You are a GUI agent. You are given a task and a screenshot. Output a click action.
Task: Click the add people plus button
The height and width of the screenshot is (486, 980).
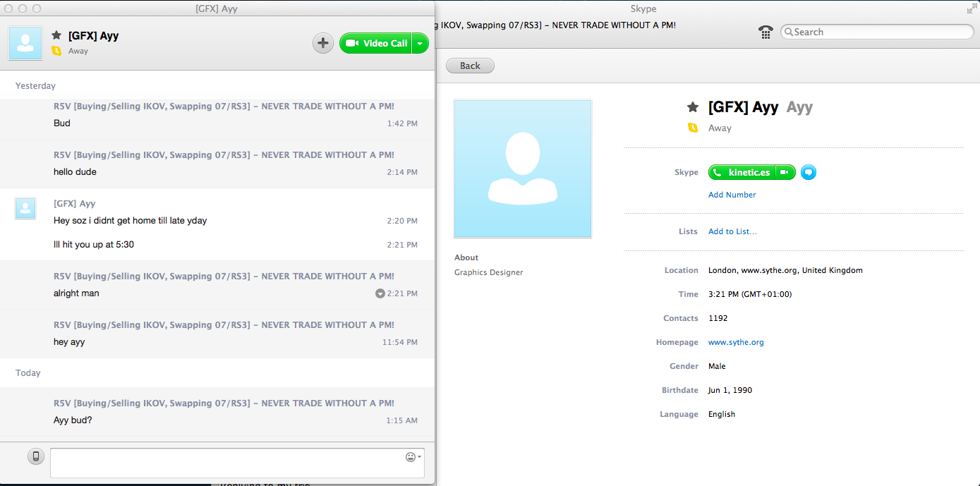pyautogui.click(x=323, y=43)
